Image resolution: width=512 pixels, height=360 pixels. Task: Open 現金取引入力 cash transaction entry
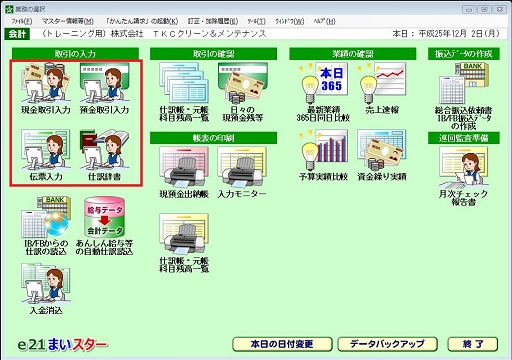(46, 88)
